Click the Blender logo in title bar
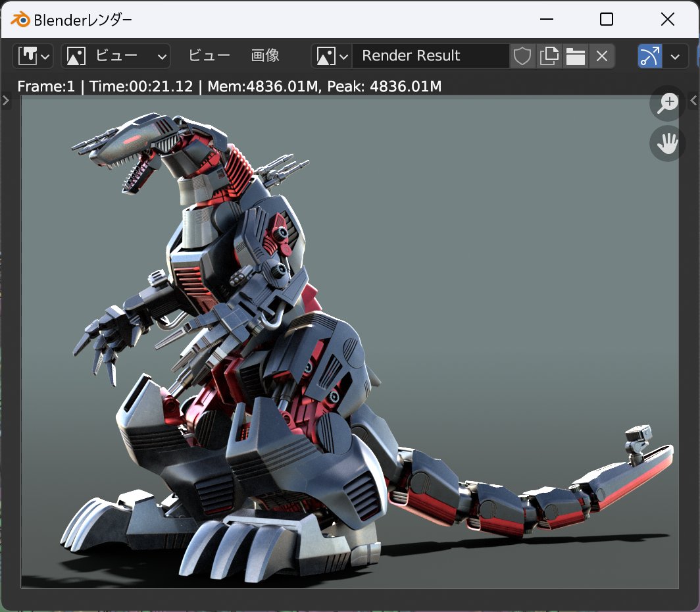This screenshot has width=700, height=612. 20,20
